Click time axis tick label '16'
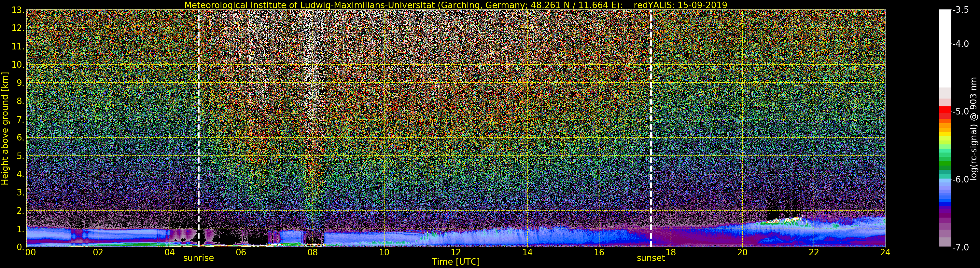Image resolution: width=980 pixels, height=268 pixels. pos(599,252)
